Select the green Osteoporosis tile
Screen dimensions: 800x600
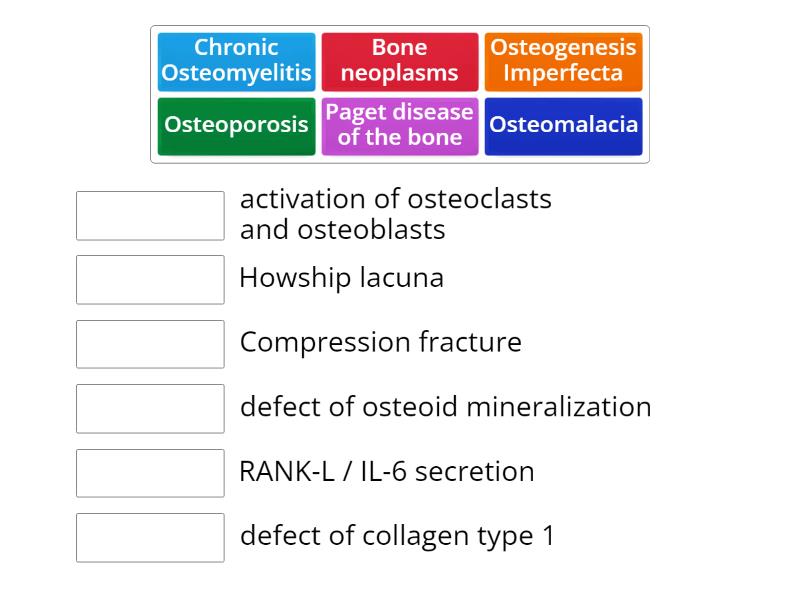tap(236, 126)
